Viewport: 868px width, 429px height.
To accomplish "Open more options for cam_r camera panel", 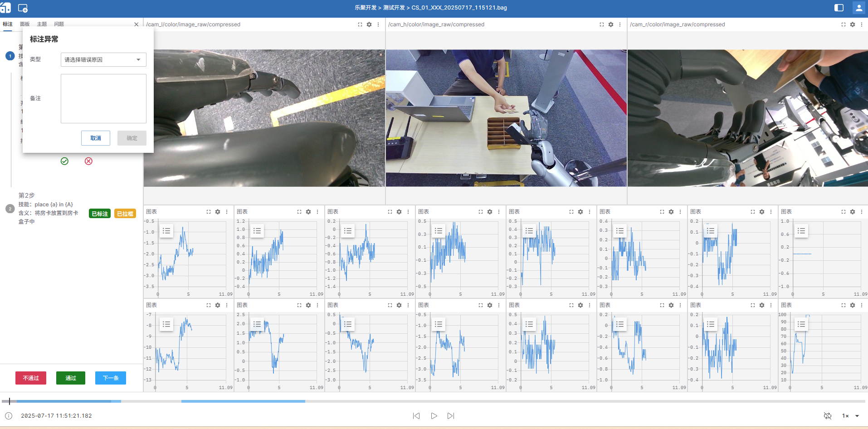I will pyautogui.click(x=862, y=24).
